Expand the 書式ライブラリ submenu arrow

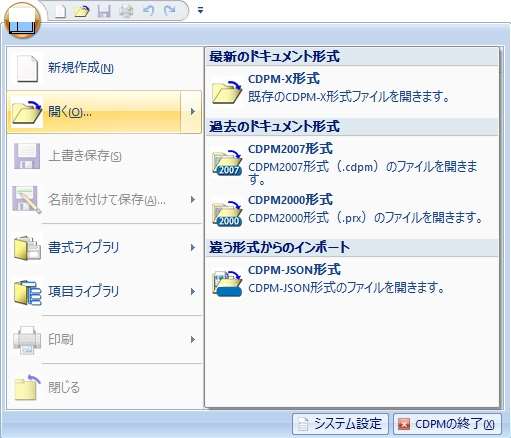click(192, 248)
